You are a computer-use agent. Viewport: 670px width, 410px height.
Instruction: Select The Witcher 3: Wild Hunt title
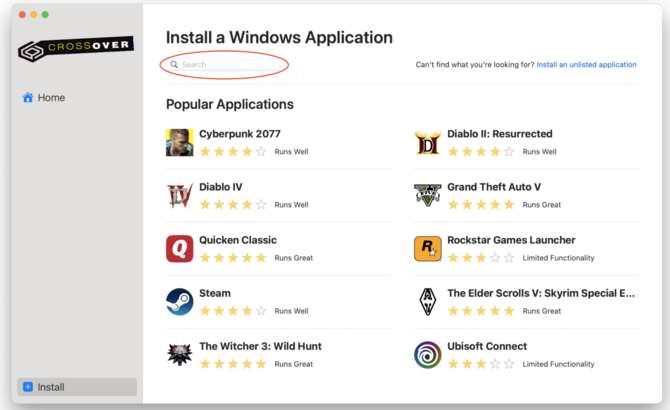(260, 346)
